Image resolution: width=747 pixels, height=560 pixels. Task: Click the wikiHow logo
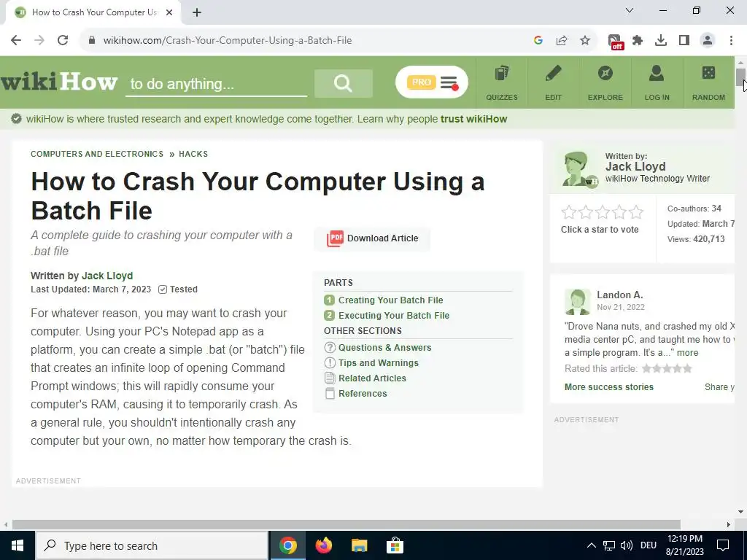(x=59, y=82)
